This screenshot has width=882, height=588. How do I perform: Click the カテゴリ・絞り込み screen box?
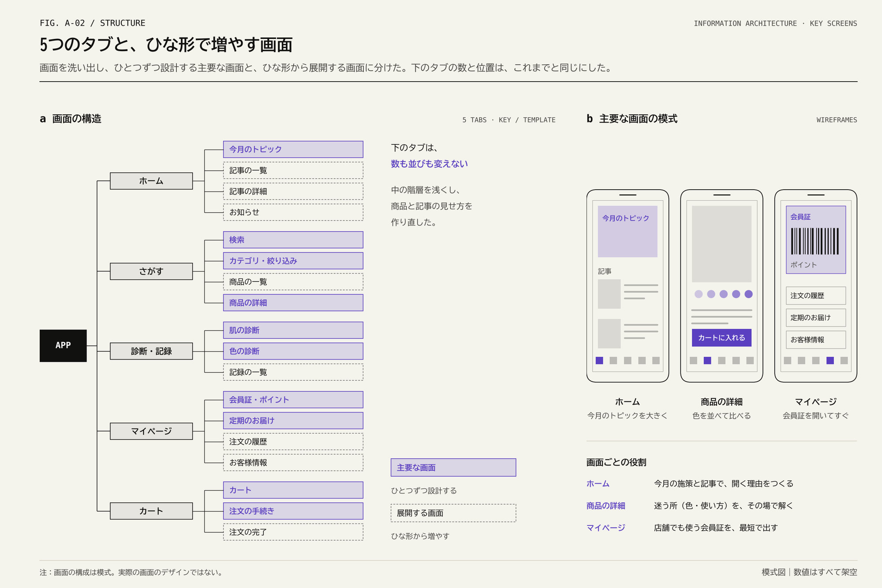coord(293,261)
